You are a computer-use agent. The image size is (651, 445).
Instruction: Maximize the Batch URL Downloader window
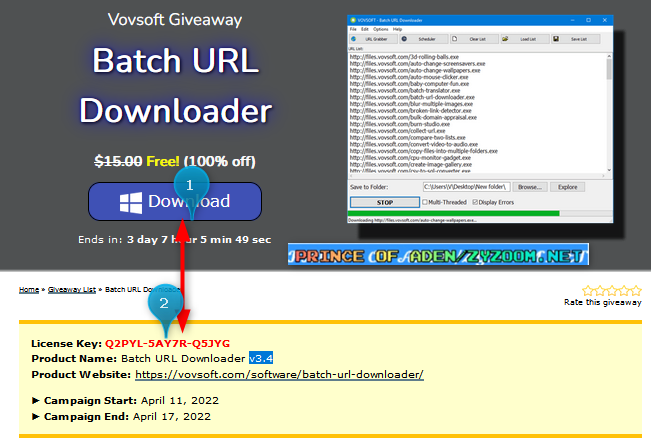[x=588, y=20]
